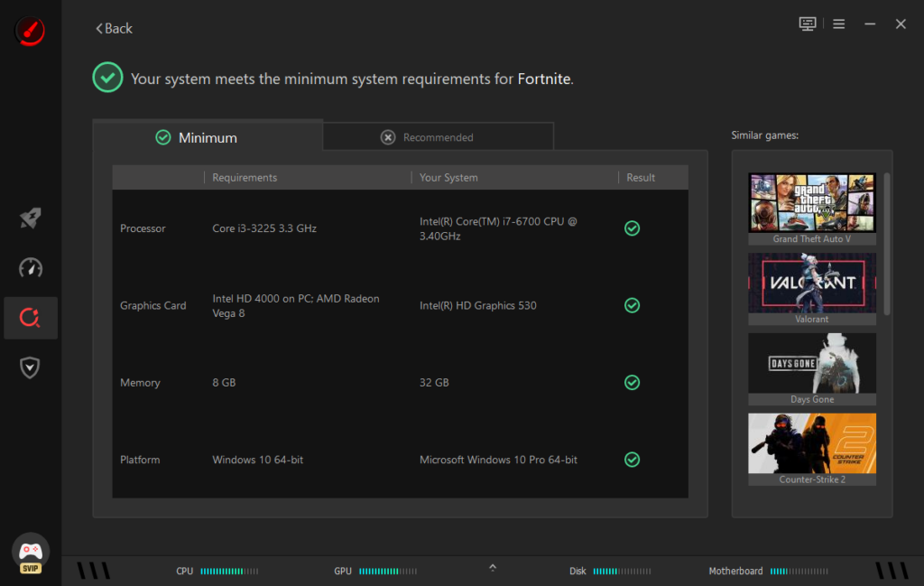Open the Counter-Strike 2 game thumbnail
This screenshot has height=586, width=924.
pyautogui.click(x=812, y=443)
